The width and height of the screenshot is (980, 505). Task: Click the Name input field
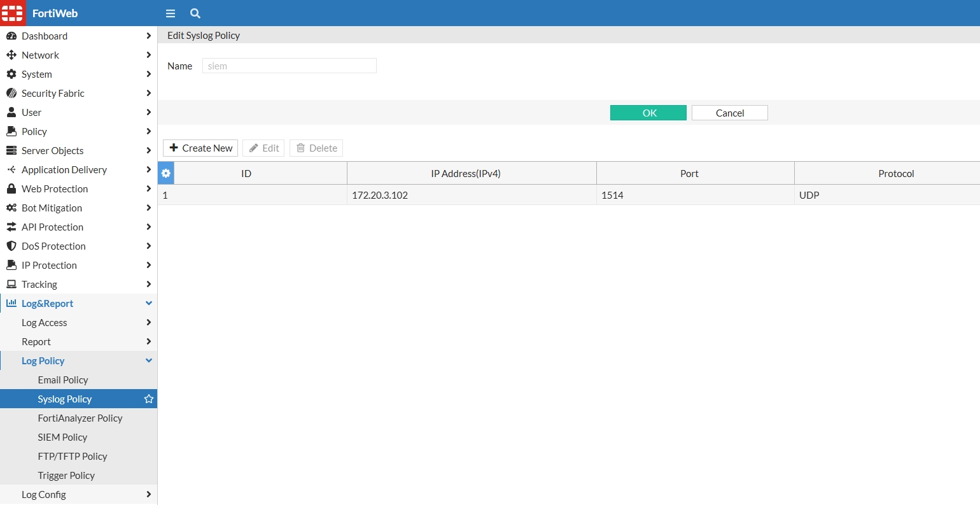click(290, 66)
